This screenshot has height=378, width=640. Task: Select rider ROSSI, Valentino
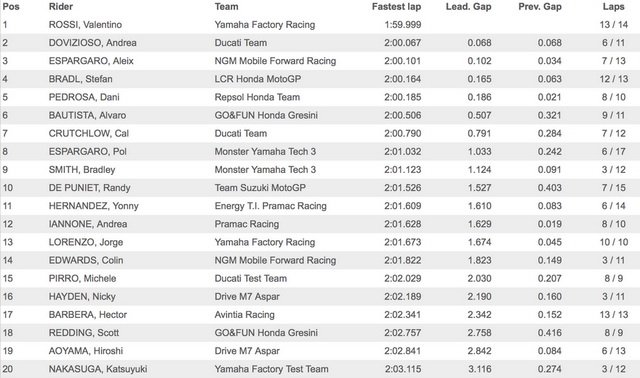pyautogui.click(x=85, y=24)
